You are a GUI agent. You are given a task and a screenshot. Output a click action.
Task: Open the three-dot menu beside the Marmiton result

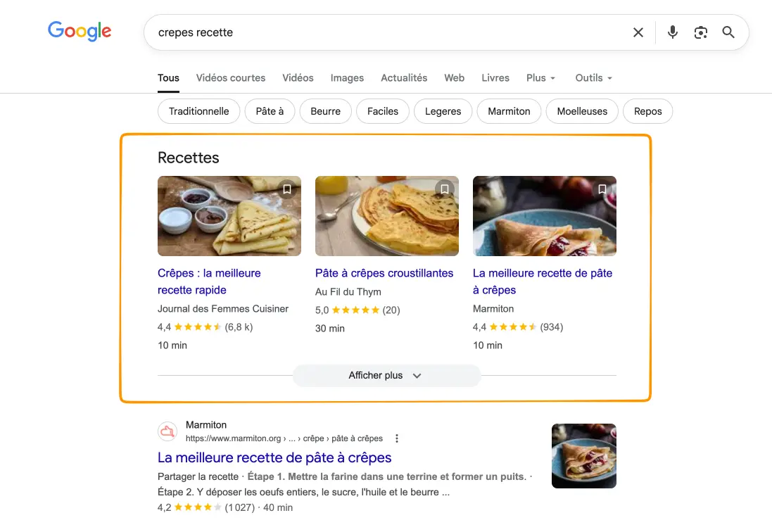397,438
